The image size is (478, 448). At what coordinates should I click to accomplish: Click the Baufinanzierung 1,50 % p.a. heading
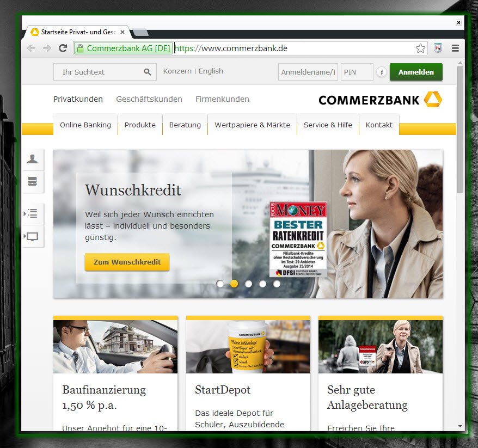[x=104, y=397]
